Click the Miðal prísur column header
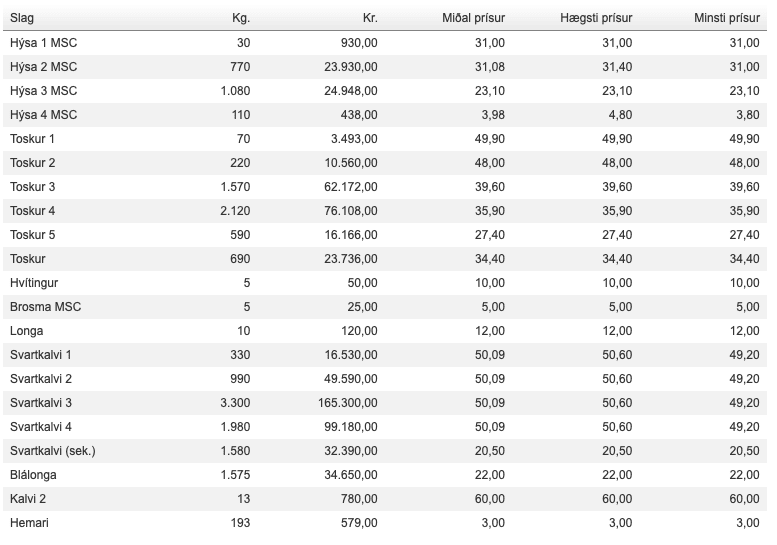 tap(473, 18)
